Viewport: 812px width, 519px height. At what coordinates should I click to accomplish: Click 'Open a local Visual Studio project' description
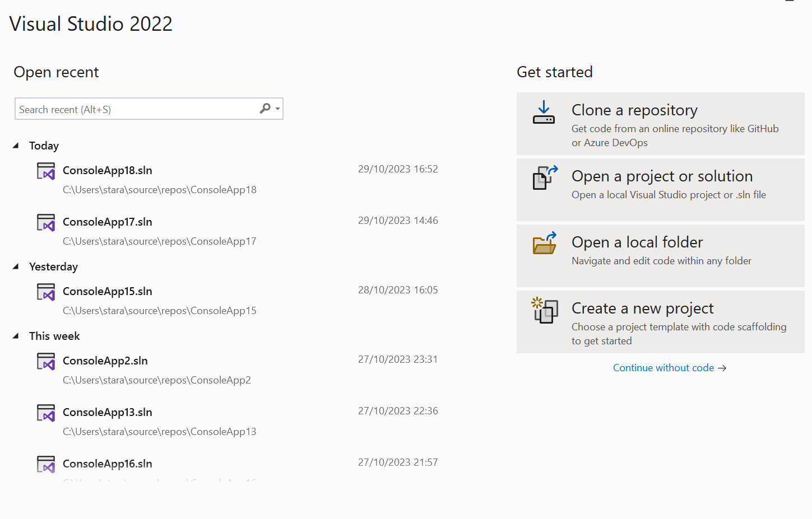pos(669,195)
